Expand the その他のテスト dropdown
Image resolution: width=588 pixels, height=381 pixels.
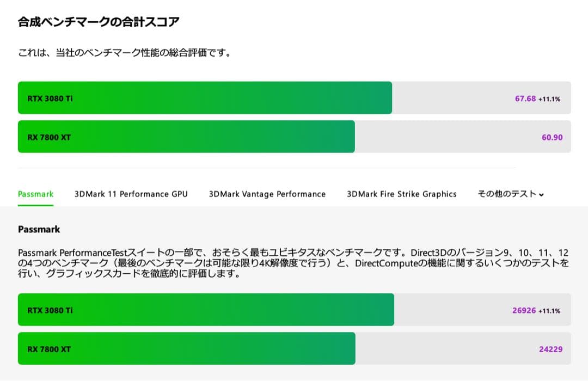coord(506,194)
